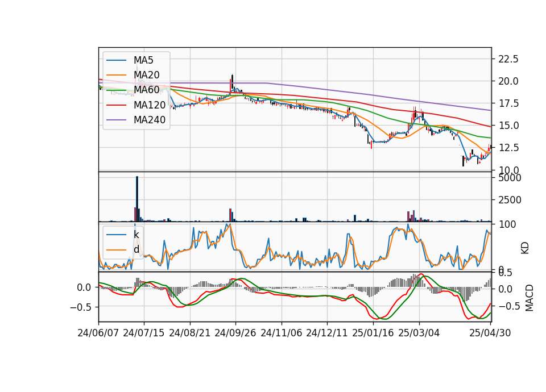Click the 24/07/15 date axis label
Image resolution: width=546 pixels, height=392 pixels.
coord(144,333)
